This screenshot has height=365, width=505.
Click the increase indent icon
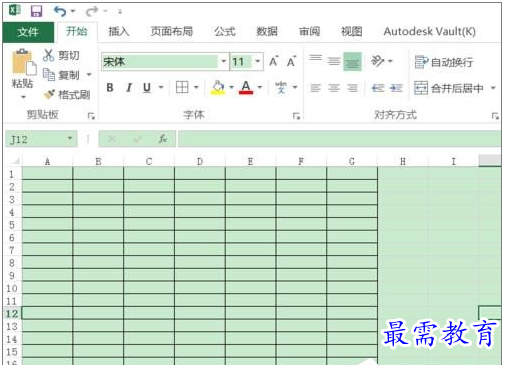396,88
